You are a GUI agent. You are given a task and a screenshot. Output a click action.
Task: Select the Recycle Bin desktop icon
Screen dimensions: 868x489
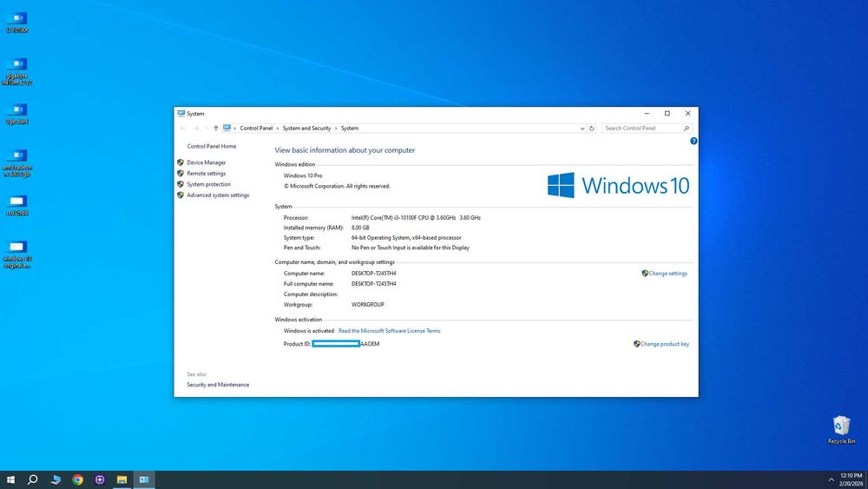(841, 430)
